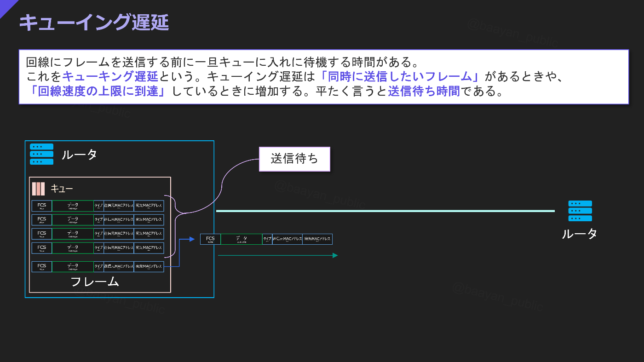The image size is (644, 362).
Task: Click highlighted phrase キューキング遅延 in description
Action: click(x=110, y=76)
